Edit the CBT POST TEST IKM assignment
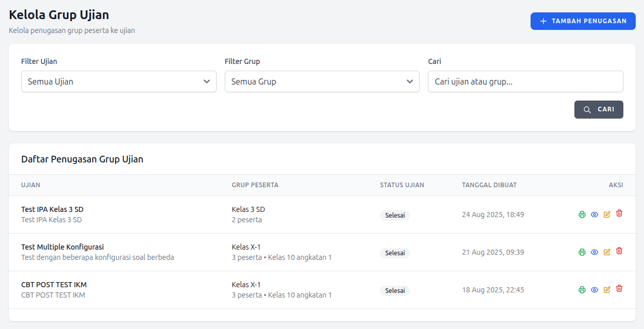Image resolution: width=644 pixels, height=329 pixels. [x=607, y=289]
